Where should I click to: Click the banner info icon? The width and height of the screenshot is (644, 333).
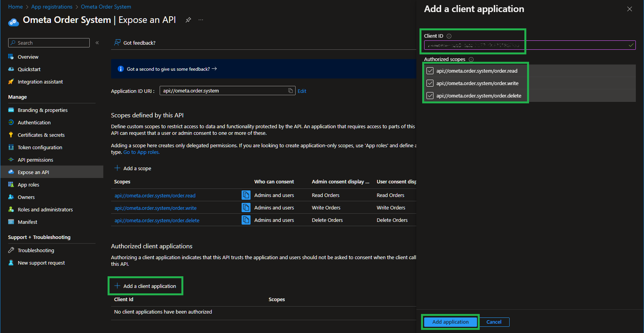120,69
